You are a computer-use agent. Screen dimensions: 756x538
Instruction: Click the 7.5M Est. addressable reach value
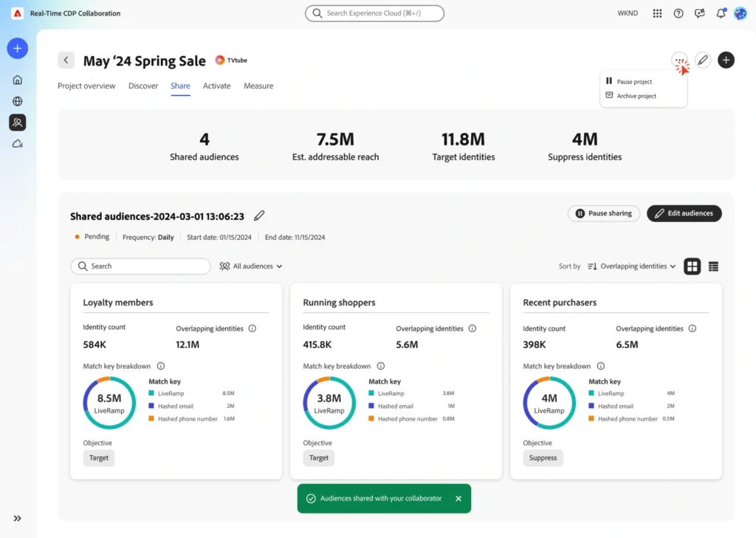(x=336, y=139)
